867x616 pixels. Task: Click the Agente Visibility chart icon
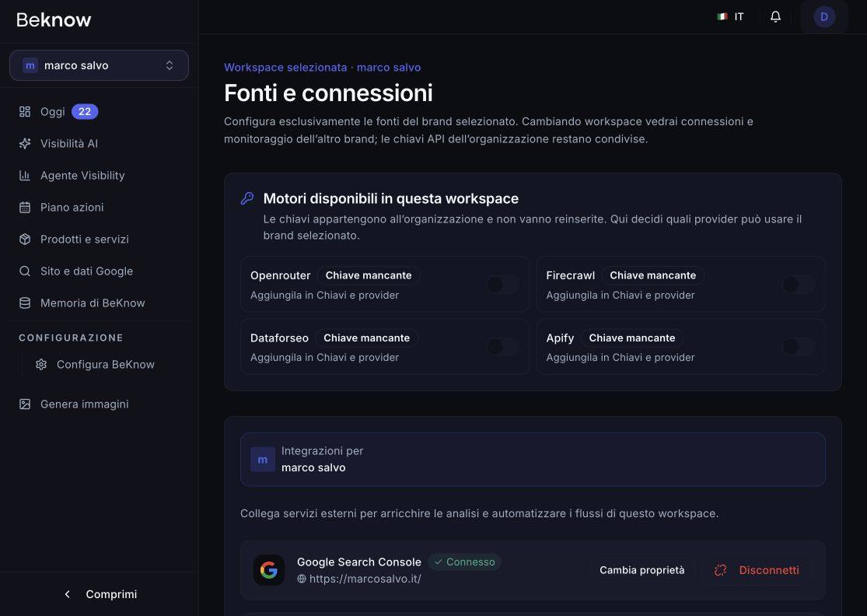click(25, 176)
